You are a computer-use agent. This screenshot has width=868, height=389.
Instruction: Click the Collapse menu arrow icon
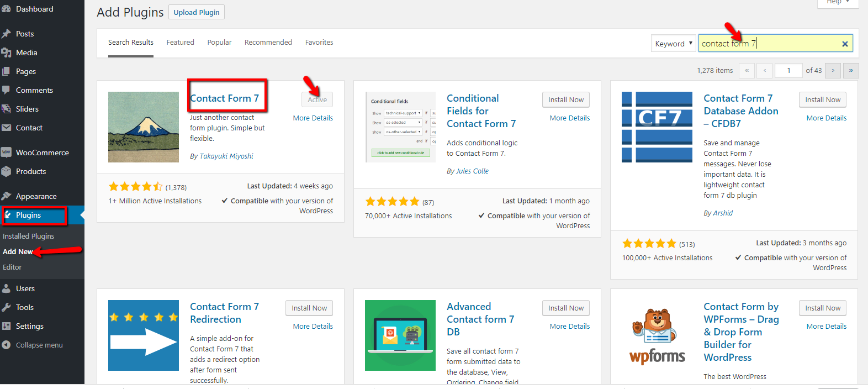point(6,345)
